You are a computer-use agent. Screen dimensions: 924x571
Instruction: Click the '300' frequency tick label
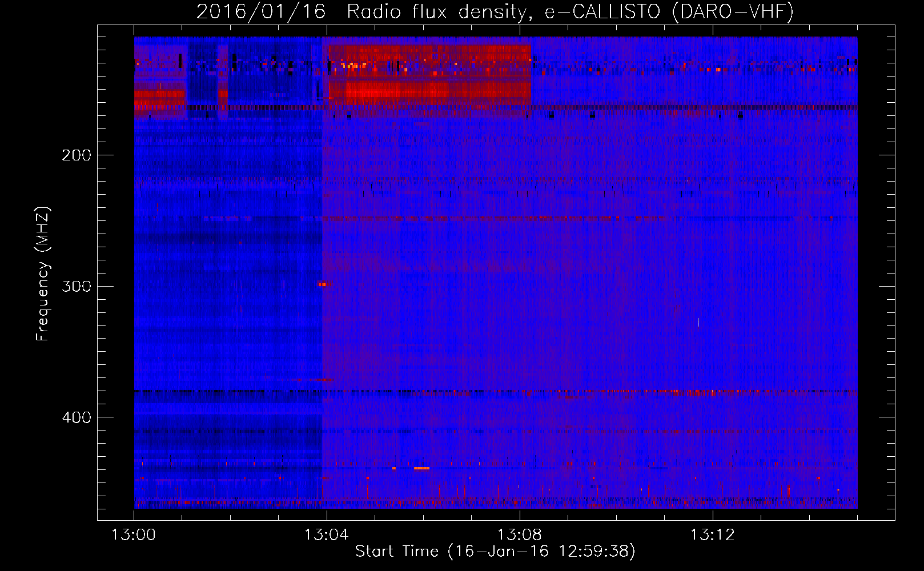77,286
